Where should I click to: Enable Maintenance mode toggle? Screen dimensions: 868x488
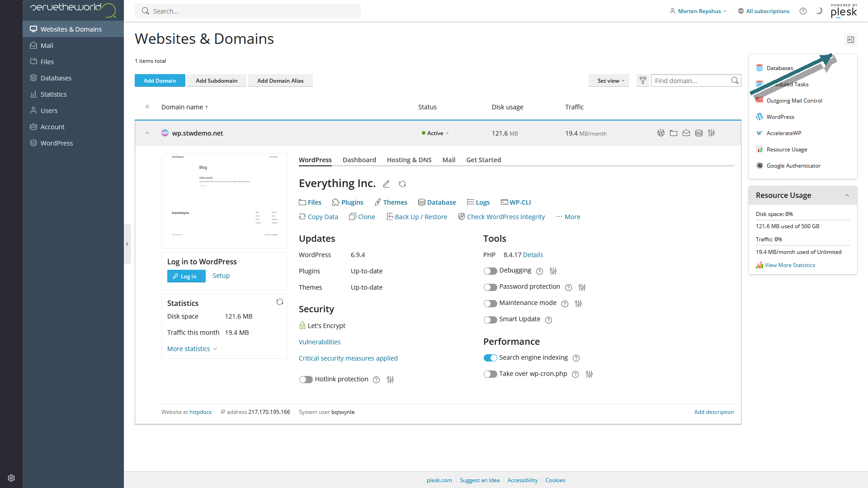[x=490, y=304]
